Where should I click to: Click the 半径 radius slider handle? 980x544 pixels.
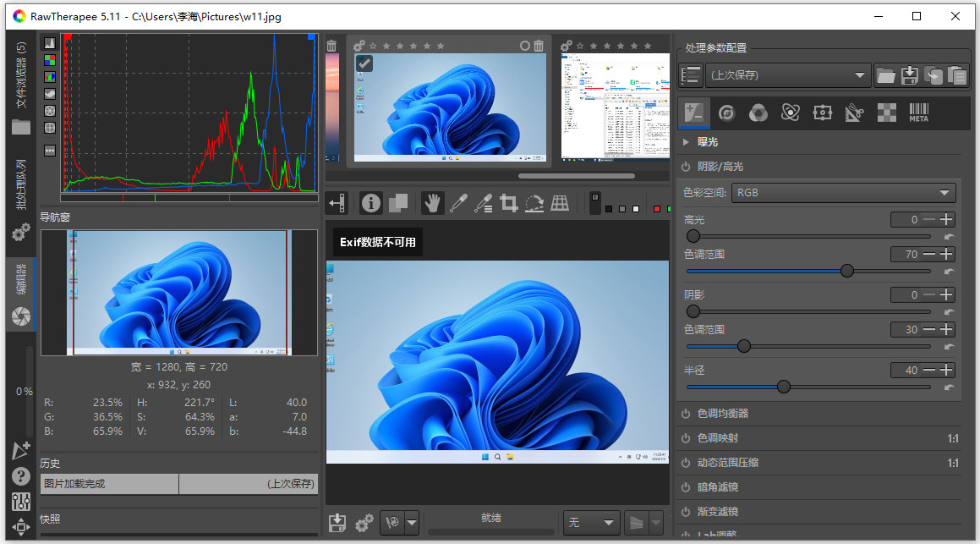[784, 387]
